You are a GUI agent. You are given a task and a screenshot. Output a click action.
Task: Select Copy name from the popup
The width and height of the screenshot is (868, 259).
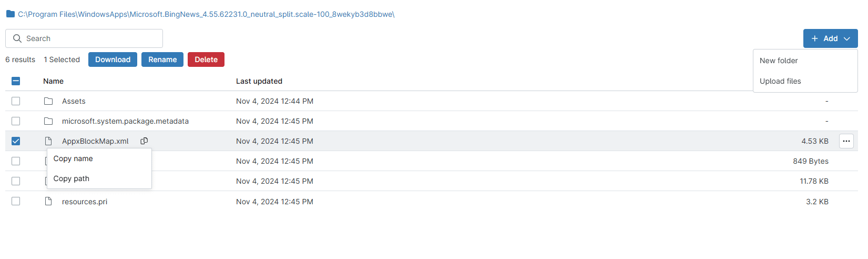click(x=73, y=158)
